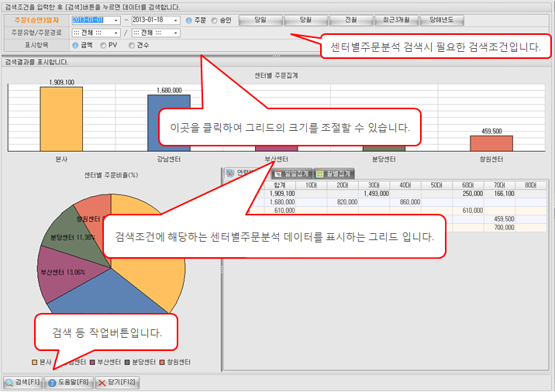Select the grid cell 250,000
The image size is (555, 392).
click(468, 194)
